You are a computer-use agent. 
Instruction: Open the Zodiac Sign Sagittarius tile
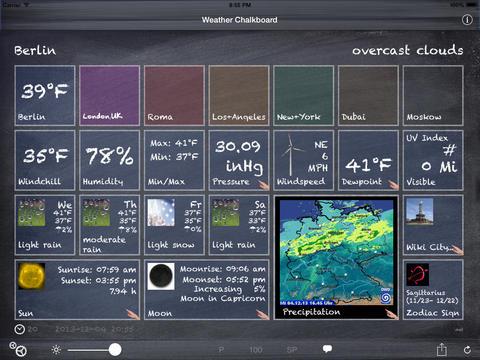[433, 290]
